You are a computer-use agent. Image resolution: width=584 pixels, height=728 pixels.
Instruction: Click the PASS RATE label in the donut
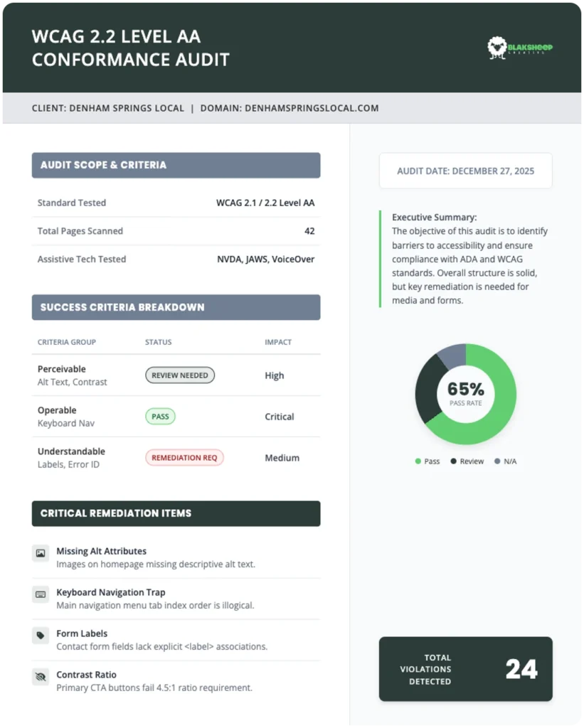(x=465, y=403)
